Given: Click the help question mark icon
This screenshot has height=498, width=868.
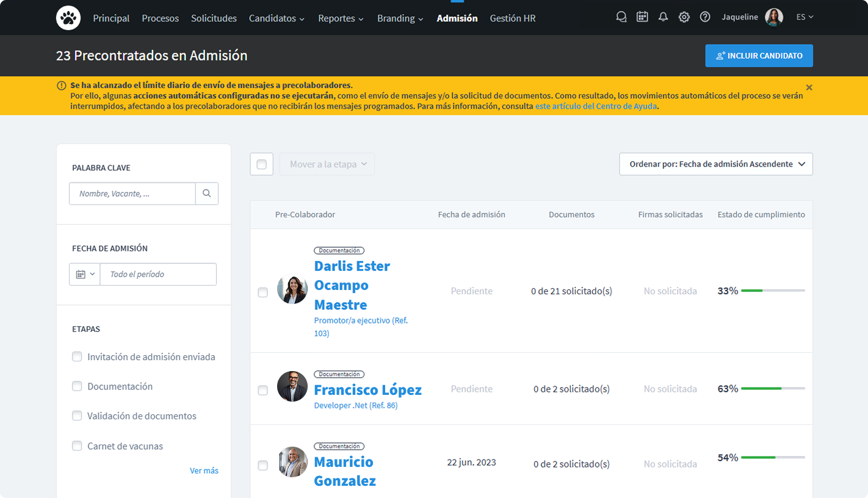Looking at the screenshot, I should (x=705, y=17).
